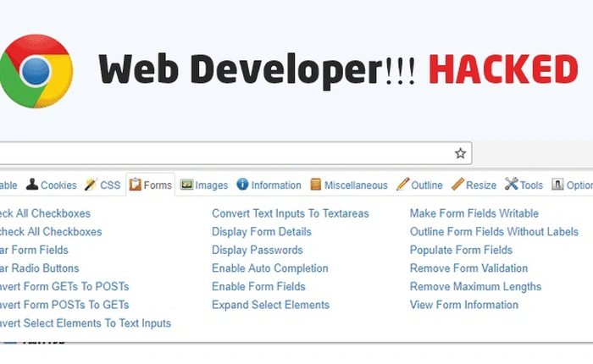Screen dimensions: 593x364
Task: Click the Resize ruler icon
Action: click(x=457, y=184)
